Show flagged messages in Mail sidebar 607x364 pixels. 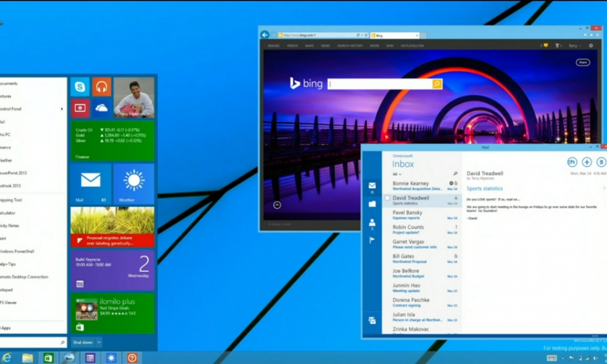[x=372, y=240]
